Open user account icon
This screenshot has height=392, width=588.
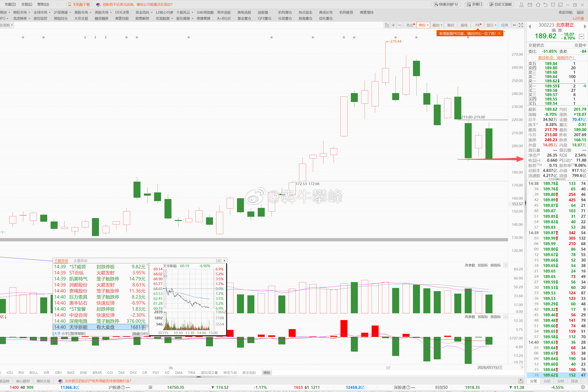click(522, 5)
